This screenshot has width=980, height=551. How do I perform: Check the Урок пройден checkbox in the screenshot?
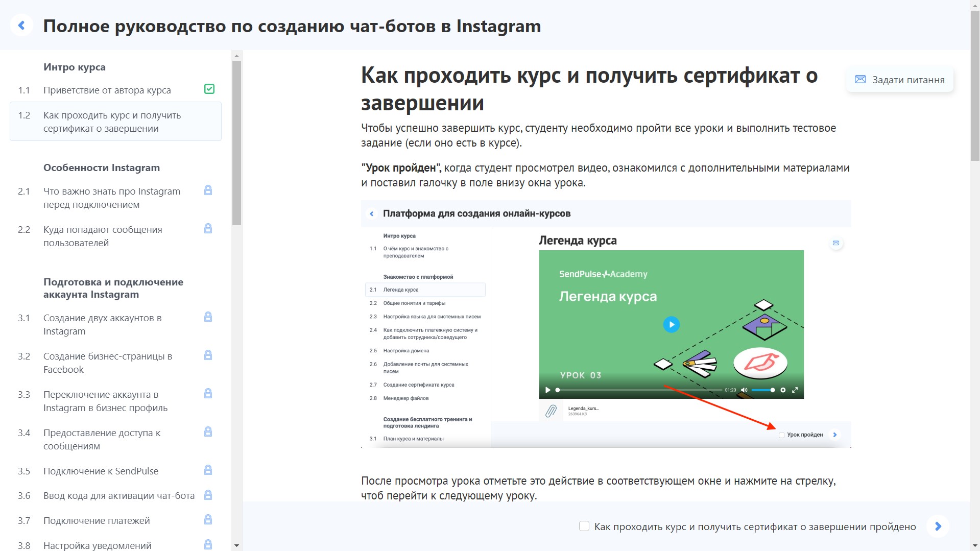click(781, 435)
